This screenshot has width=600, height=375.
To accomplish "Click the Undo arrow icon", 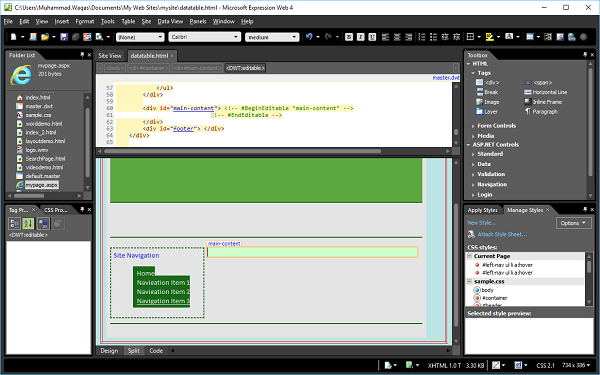I will pos(309,37).
